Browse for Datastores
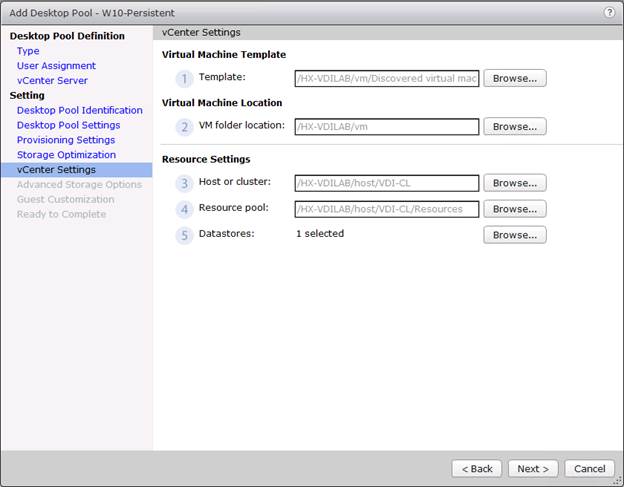This screenshot has height=487, width=624. (x=515, y=235)
